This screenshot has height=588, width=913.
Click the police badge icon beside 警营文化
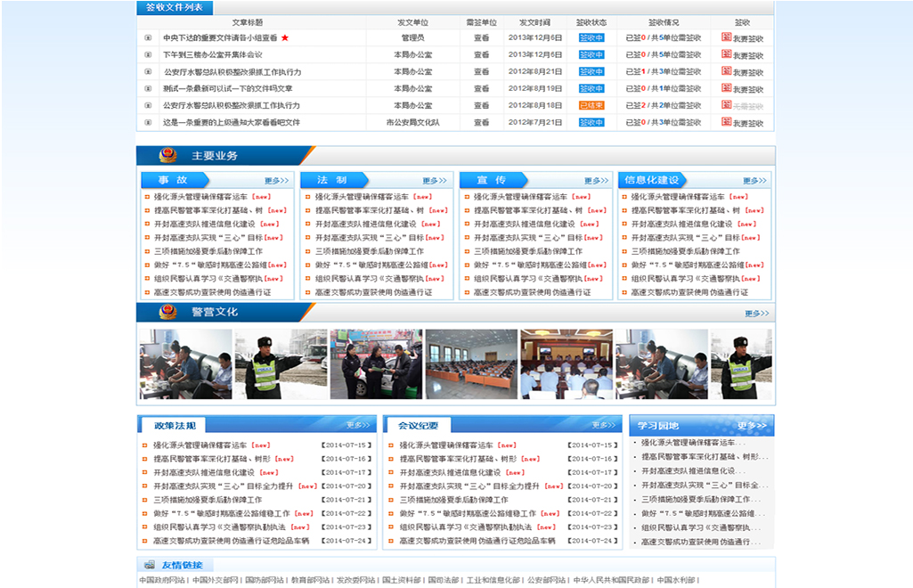click(x=167, y=313)
